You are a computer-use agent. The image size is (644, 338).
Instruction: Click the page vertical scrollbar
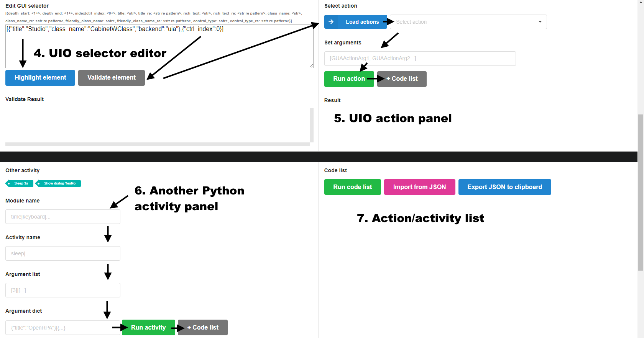click(641, 191)
